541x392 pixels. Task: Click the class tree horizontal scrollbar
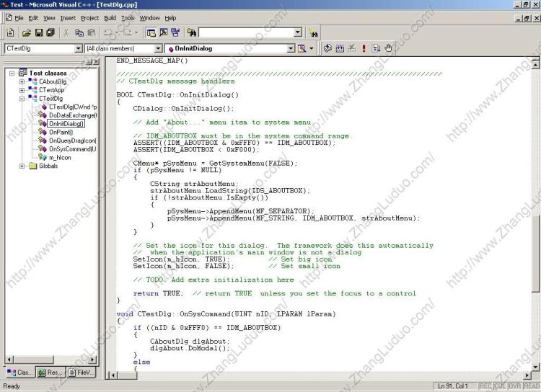point(51,360)
